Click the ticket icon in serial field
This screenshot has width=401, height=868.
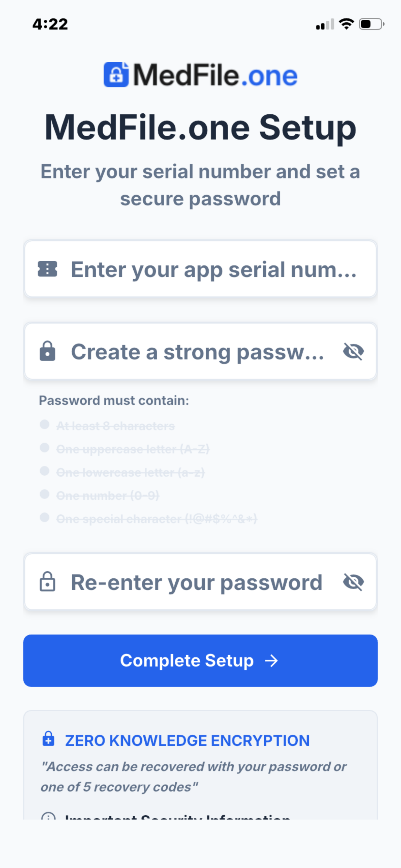click(x=47, y=269)
